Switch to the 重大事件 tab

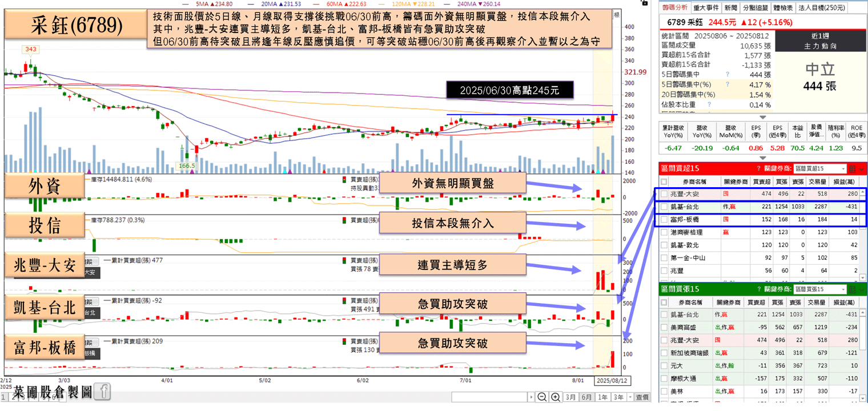tap(706, 8)
